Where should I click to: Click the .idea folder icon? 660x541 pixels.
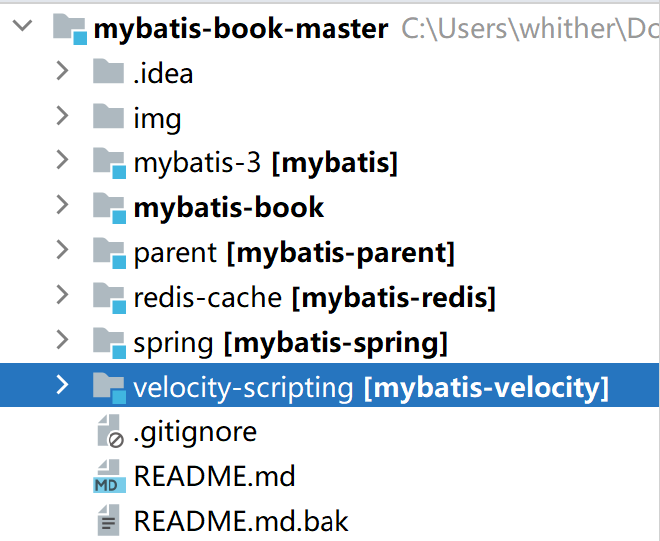coord(108,73)
